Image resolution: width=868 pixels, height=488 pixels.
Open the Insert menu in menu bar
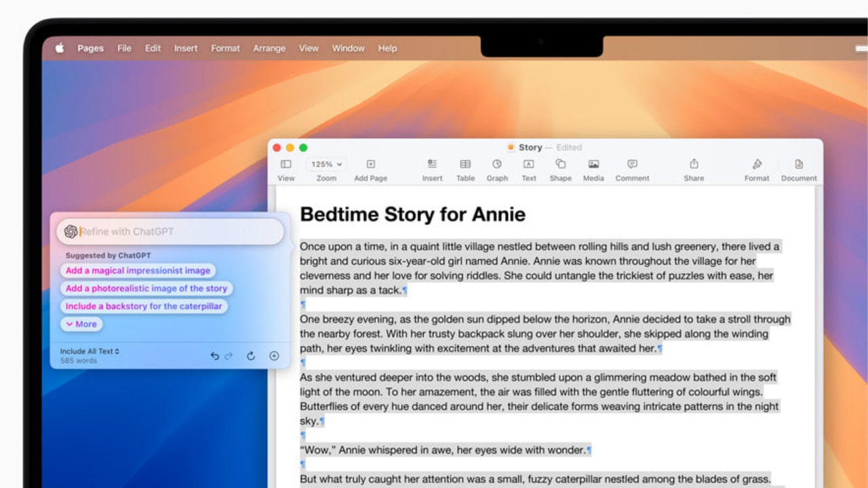[186, 48]
